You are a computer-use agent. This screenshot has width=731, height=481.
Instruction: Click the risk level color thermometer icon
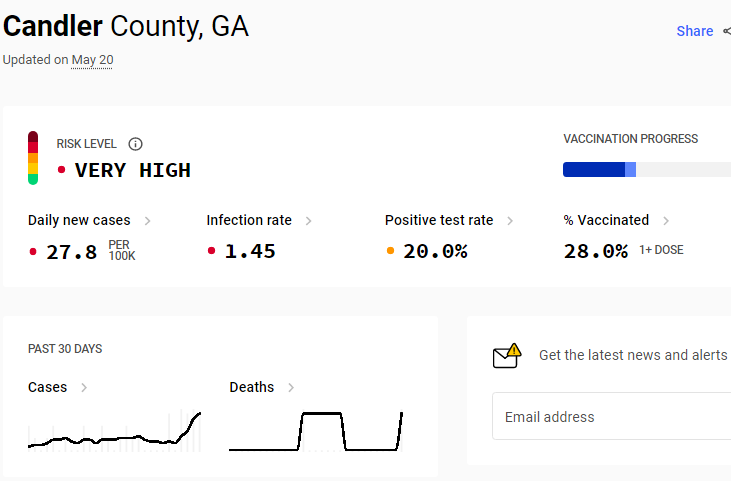33,158
